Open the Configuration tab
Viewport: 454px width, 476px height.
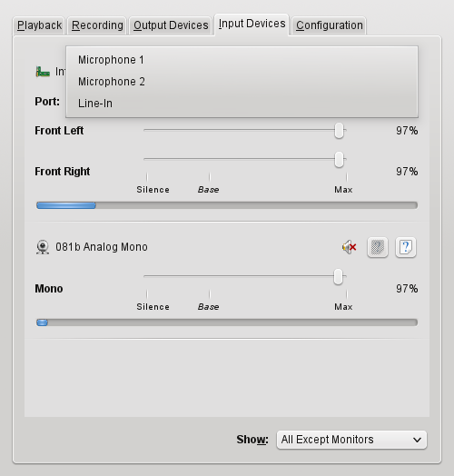tap(330, 25)
